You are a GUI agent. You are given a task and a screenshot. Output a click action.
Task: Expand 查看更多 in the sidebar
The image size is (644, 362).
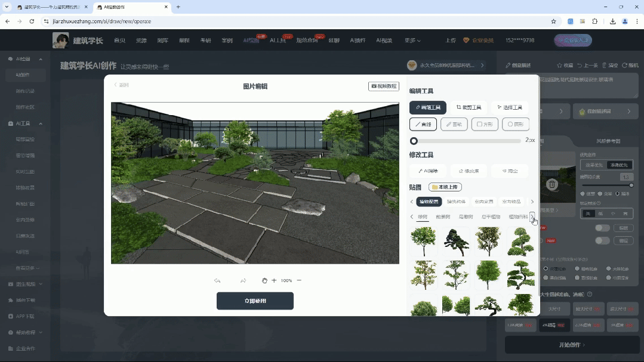tap(27, 268)
